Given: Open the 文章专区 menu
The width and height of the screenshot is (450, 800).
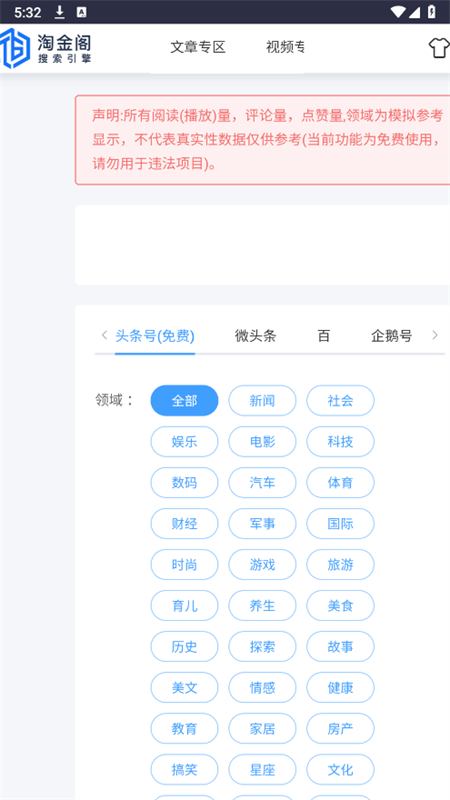Looking at the screenshot, I should coord(197,47).
